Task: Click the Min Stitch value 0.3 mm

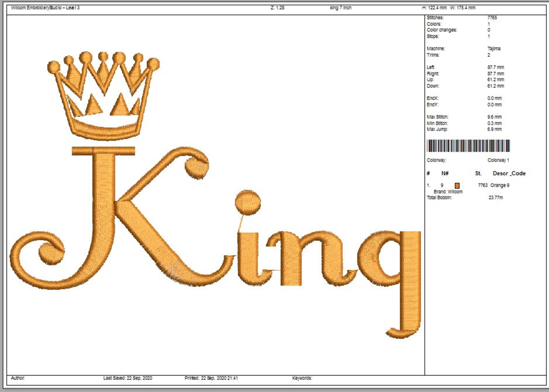Action: click(495, 123)
